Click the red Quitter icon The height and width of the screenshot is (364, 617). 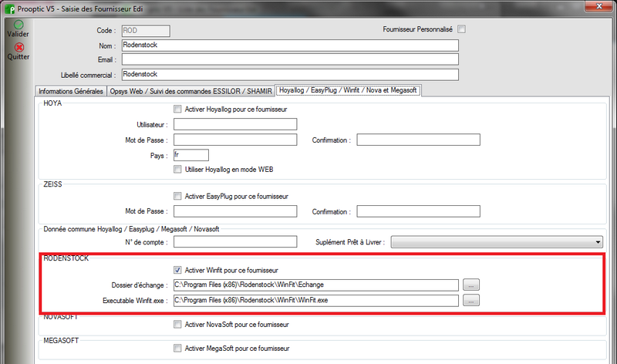pyautogui.click(x=19, y=48)
